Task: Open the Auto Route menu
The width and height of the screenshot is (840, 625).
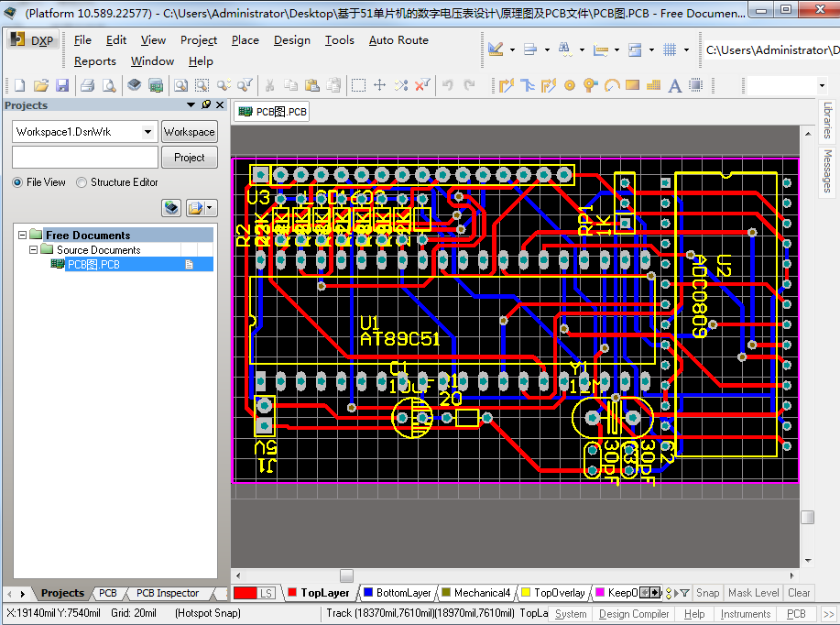Action: click(398, 40)
